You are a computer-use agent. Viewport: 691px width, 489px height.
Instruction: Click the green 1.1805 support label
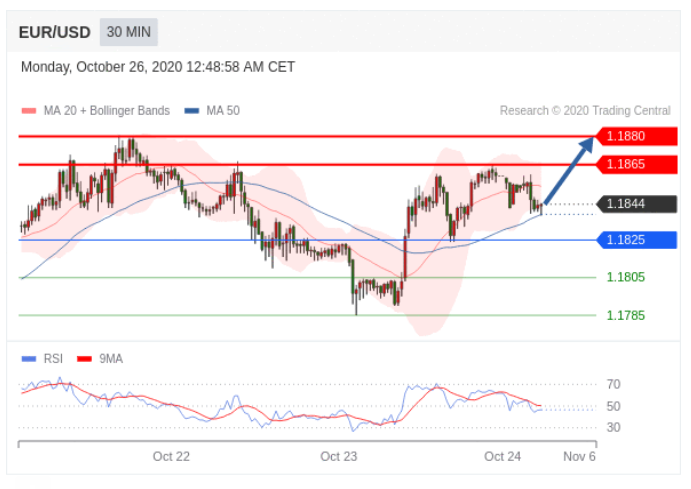(x=626, y=277)
